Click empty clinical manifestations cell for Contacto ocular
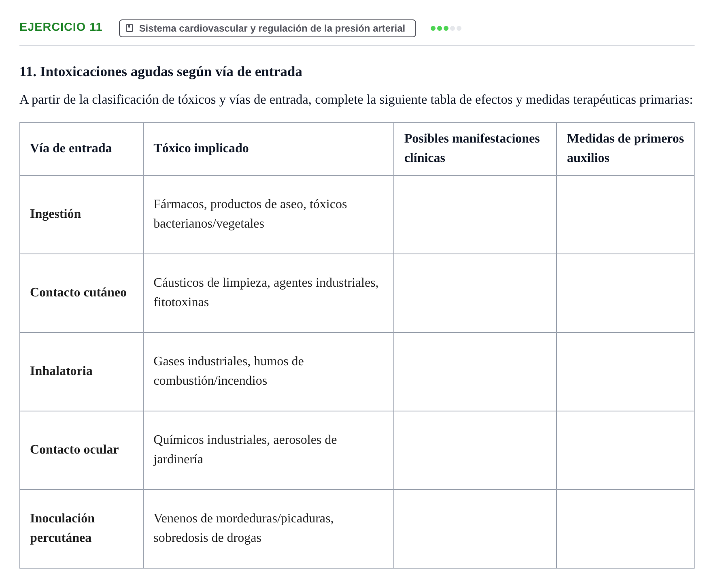The width and height of the screenshot is (714, 588). (475, 450)
